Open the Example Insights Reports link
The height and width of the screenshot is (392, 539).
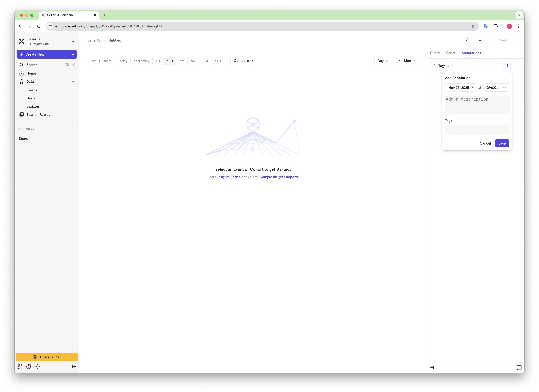coord(278,177)
